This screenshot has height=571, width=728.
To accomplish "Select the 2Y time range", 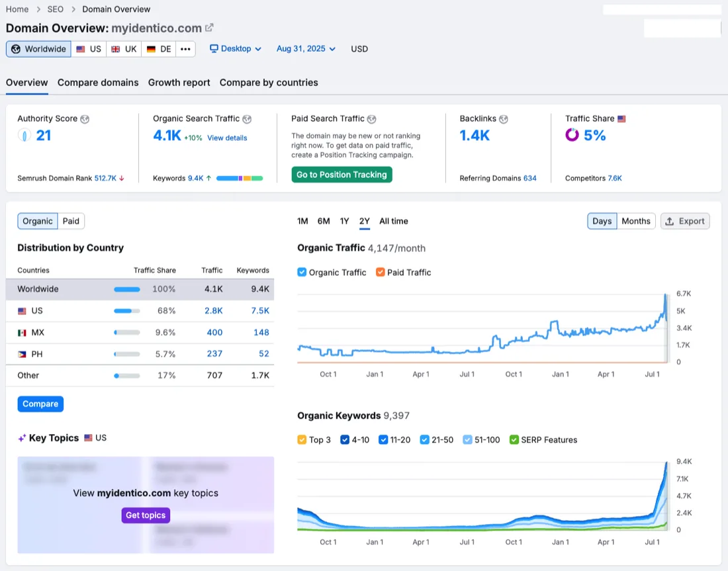I will click(365, 221).
